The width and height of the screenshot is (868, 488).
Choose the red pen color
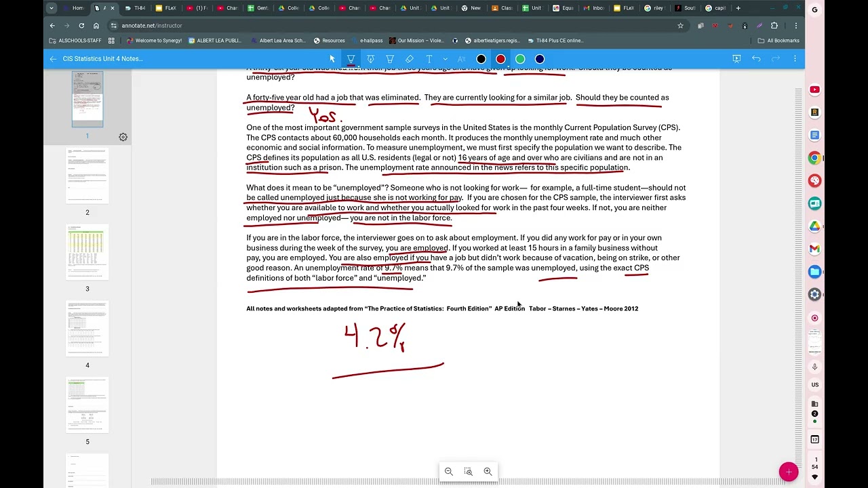click(500, 59)
